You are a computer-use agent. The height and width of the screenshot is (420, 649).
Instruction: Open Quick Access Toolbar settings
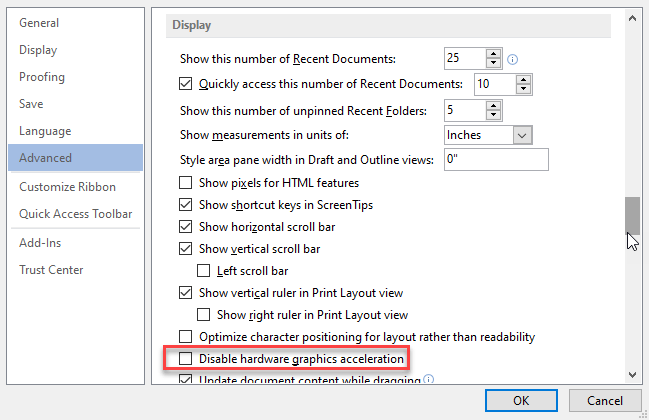coord(76,214)
